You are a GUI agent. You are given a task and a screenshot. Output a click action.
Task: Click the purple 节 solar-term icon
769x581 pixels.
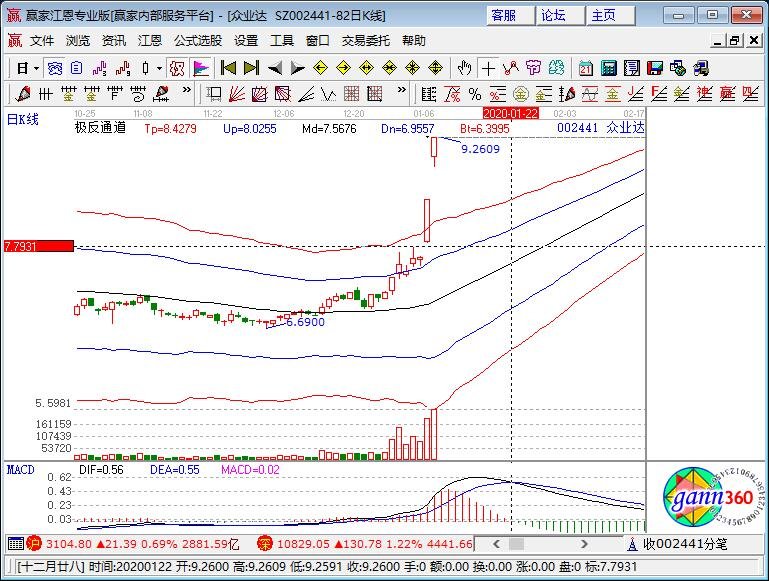[533, 68]
